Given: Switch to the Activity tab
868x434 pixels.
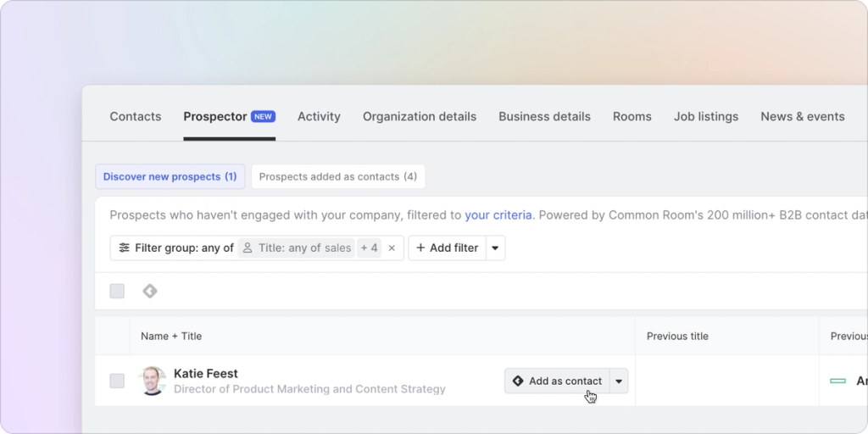Looking at the screenshot, I should pyautogui.click(x=319, y=116).
